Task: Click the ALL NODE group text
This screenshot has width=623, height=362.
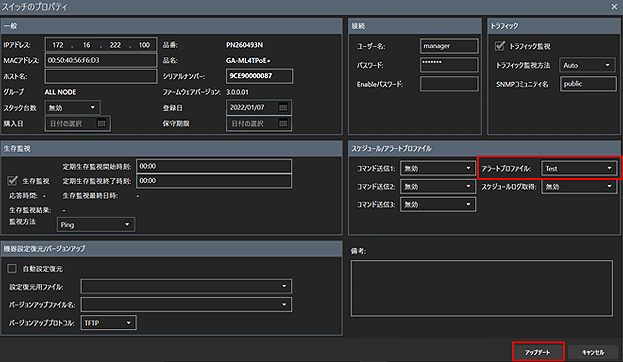Action: coord(60,92)
